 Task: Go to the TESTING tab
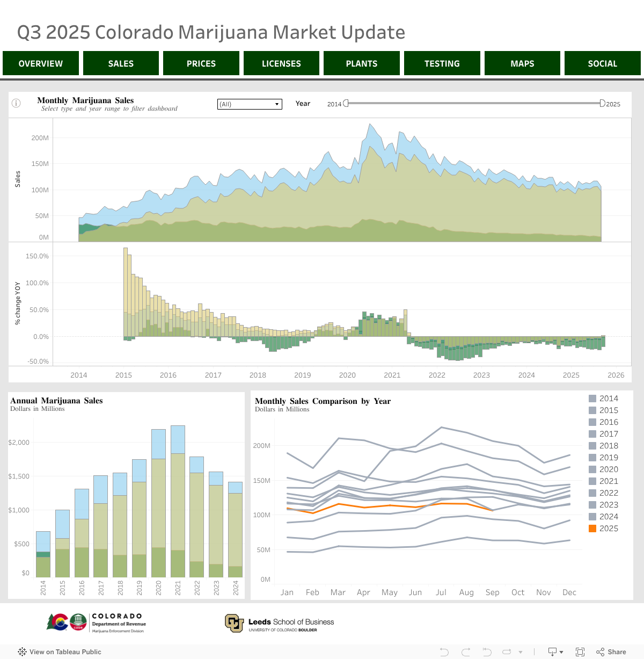point(442,63)
